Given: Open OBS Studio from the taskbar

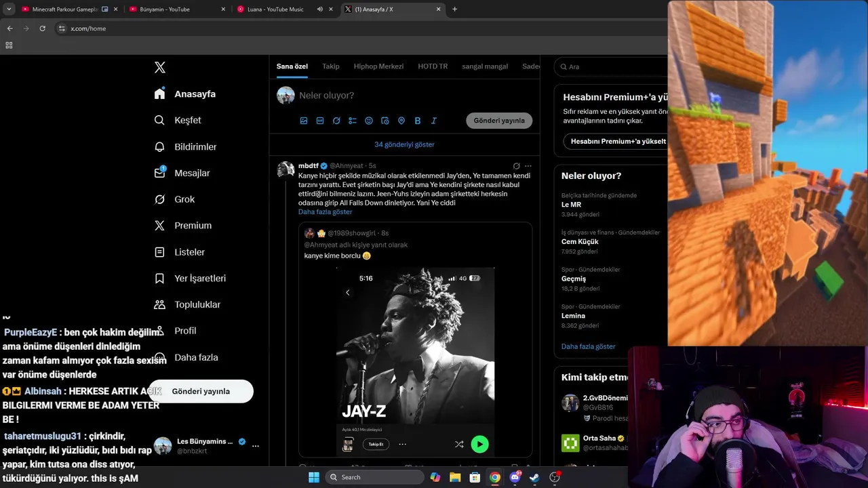Looking at the screenshot, I should (555, 477).
